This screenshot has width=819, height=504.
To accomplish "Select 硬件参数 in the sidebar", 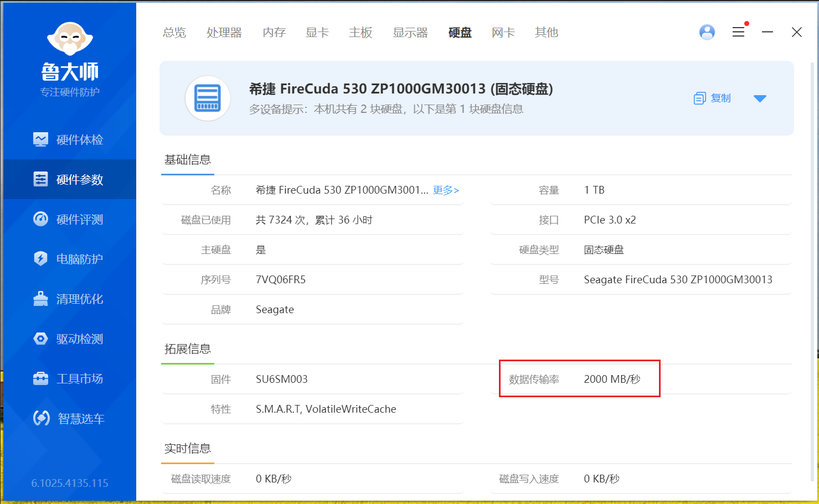I will pos(69,179).
